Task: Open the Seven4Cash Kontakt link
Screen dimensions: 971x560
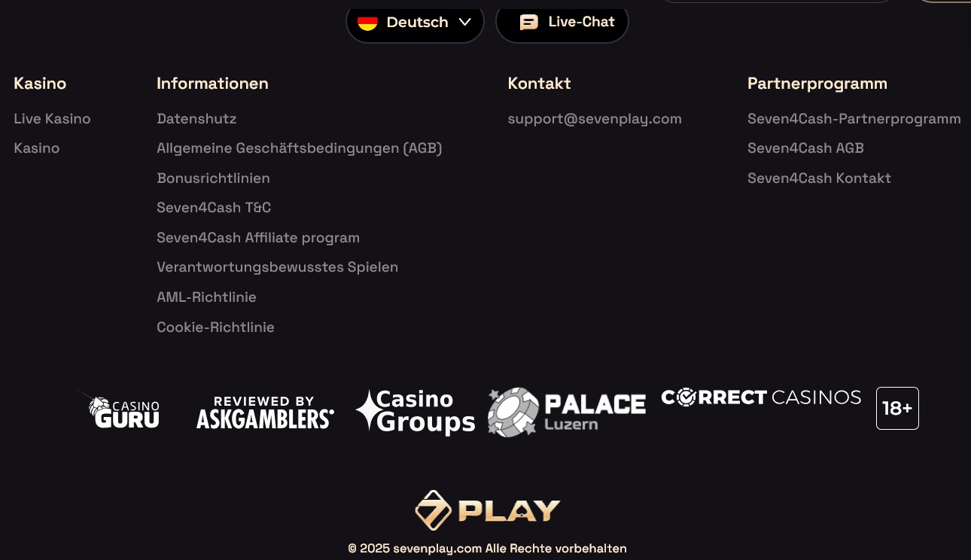Action: tap(819, 178)
